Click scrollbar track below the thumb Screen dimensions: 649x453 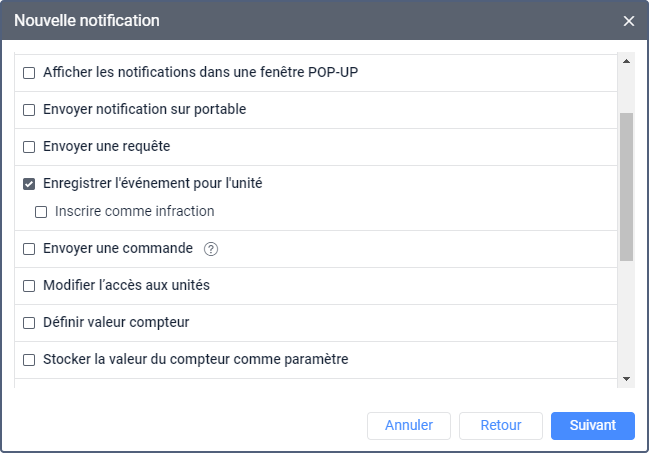point(626,317)
